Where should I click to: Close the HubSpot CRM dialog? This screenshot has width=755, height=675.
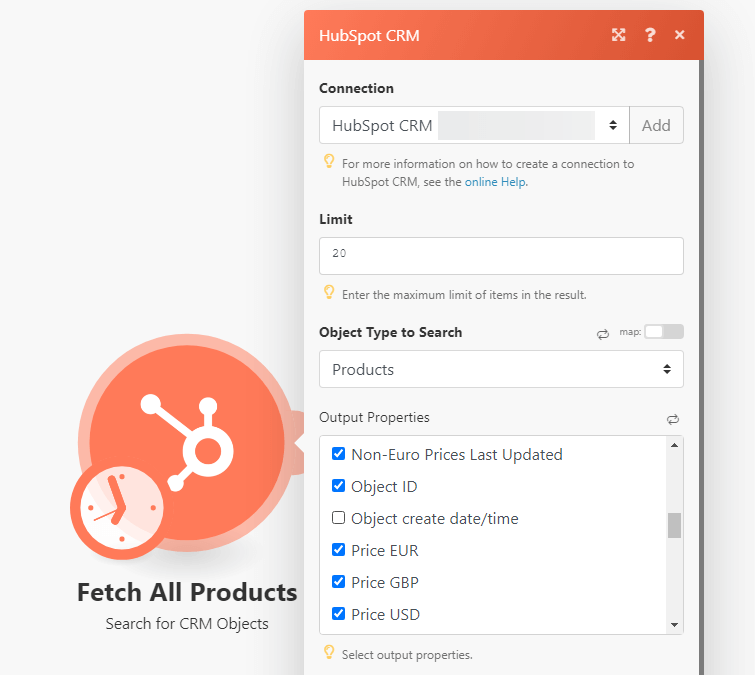[x=679, y=35]
